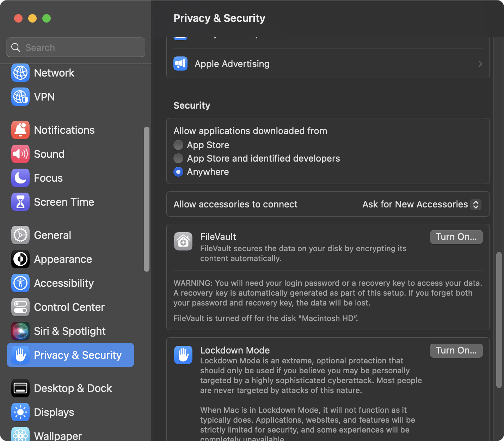Click the VPN globe icon
This screenshot has width=504, height=441.
coord(20,97)
